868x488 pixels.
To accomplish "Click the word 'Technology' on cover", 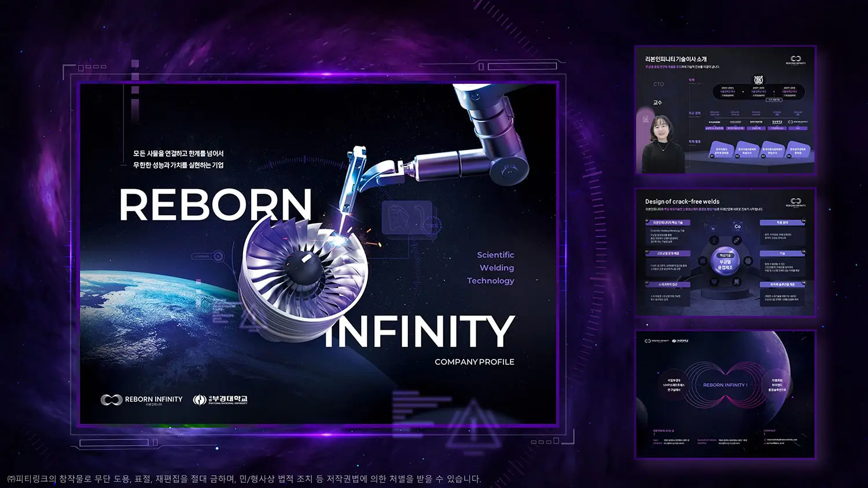I will pyautogui.click(x=491, y=281).
